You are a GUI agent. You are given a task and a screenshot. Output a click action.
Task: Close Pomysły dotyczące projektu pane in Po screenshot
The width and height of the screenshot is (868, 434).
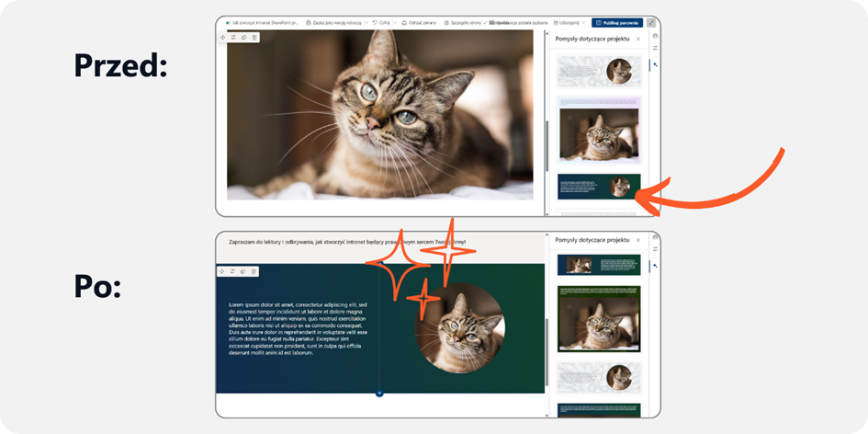tap(638, 240)
